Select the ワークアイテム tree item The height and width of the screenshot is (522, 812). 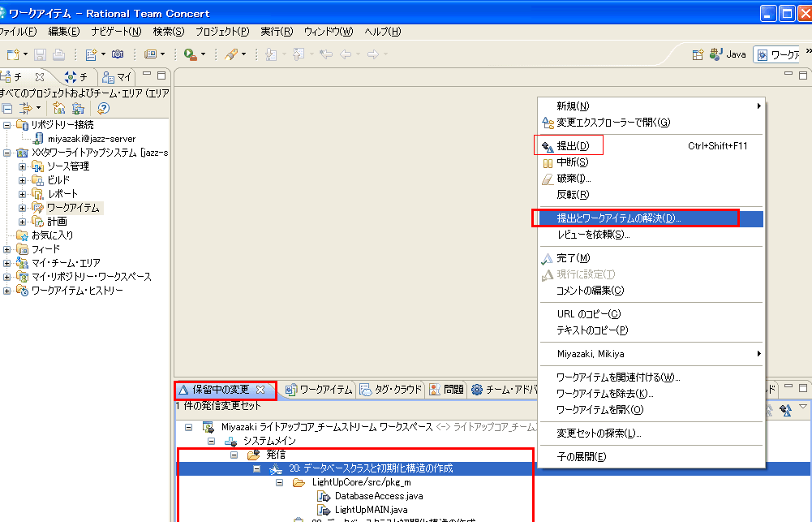coord(73,208)
